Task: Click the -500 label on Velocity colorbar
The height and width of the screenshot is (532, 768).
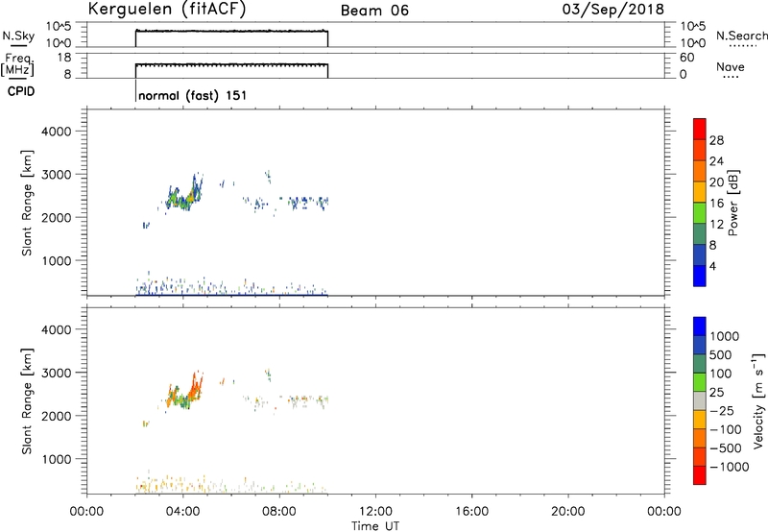Action: tap(726, 447)
